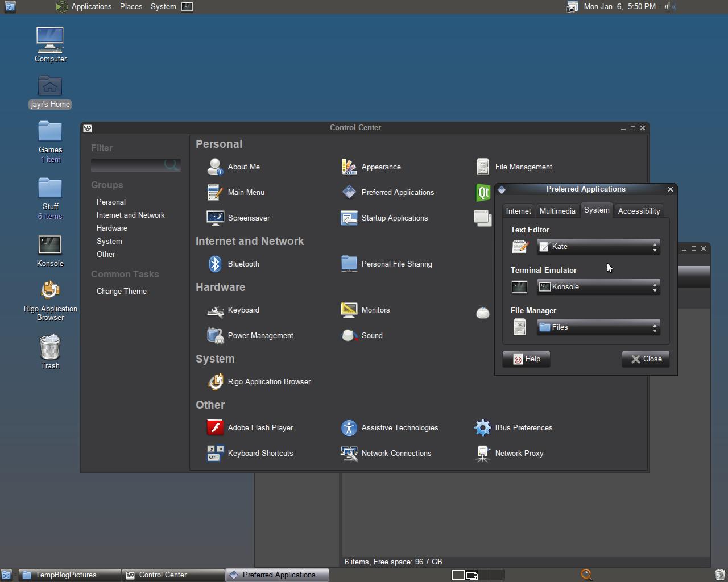The image size is (728, 582).
Task: Open the Keyboard settings icon
Action: coord(216,310)
